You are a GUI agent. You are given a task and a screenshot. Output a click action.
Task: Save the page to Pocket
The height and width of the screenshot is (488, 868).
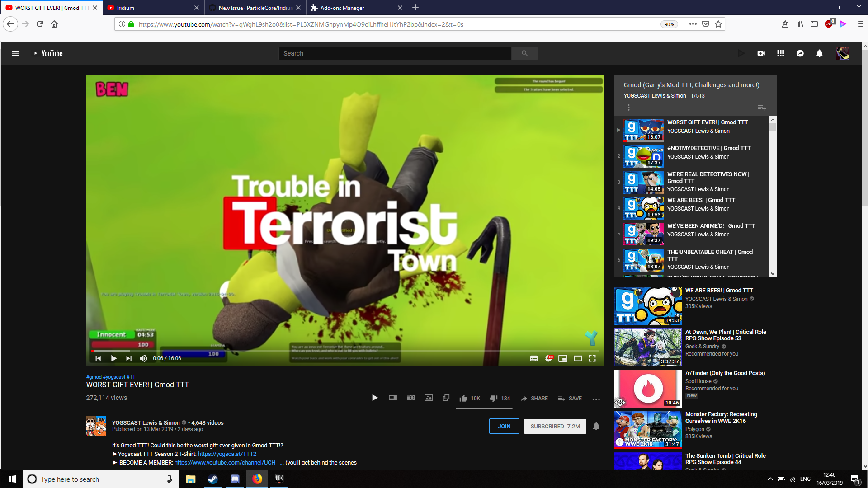pyautogui.click(x=706, y=24)
